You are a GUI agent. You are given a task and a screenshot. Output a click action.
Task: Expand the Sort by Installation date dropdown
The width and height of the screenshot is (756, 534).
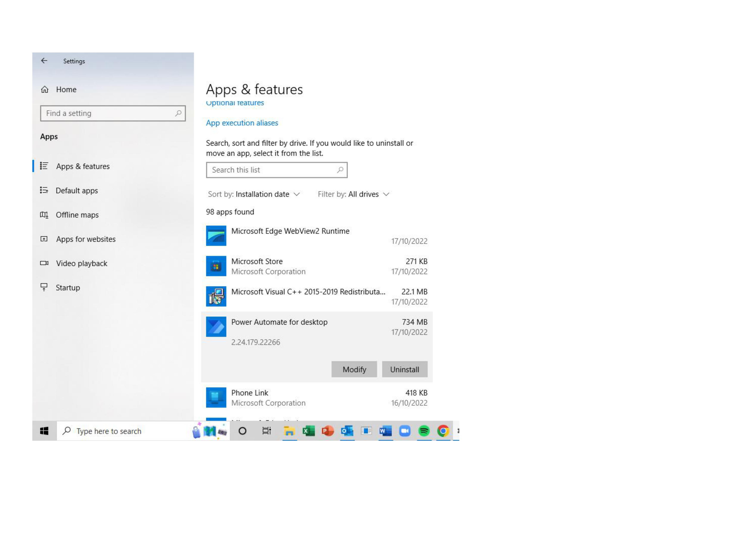point(254,194)
